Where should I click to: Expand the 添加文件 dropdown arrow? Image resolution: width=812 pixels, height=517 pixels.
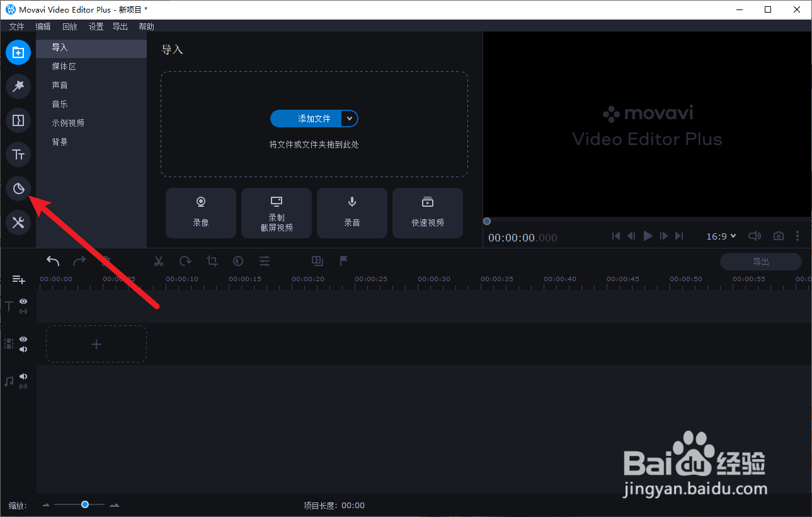pos(350,119)
